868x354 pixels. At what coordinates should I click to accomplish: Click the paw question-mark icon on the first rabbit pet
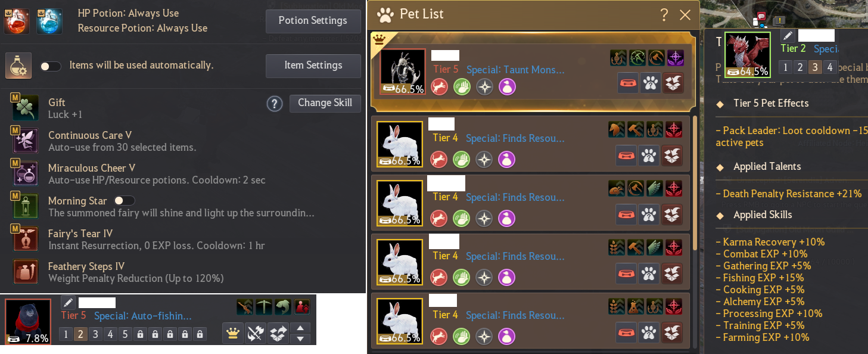(650, 156)
